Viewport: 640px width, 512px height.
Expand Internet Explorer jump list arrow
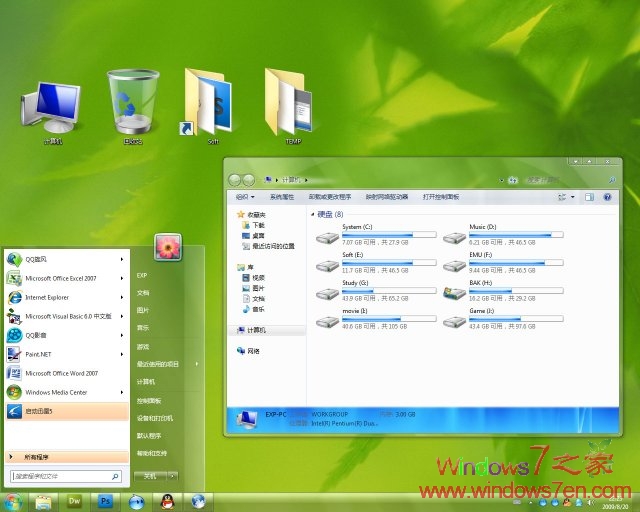(x=122, y=297)
